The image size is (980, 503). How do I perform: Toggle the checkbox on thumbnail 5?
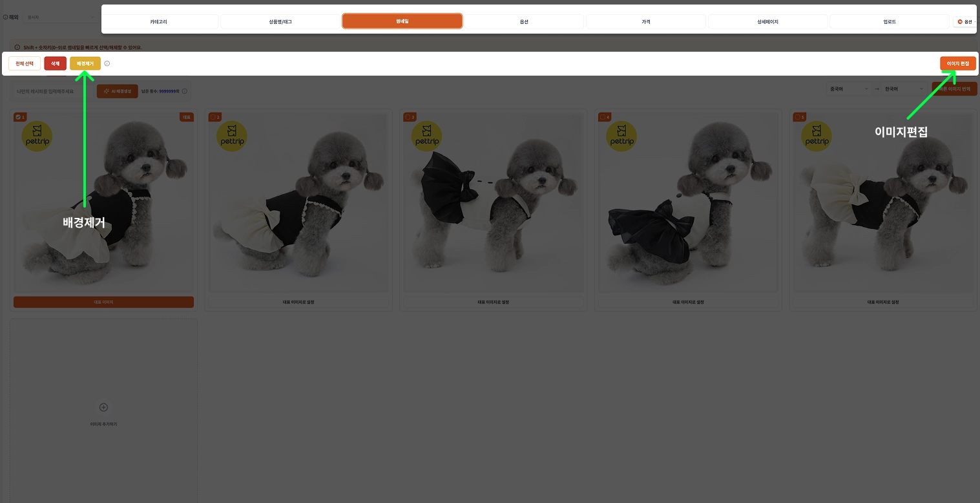(798, 117)
